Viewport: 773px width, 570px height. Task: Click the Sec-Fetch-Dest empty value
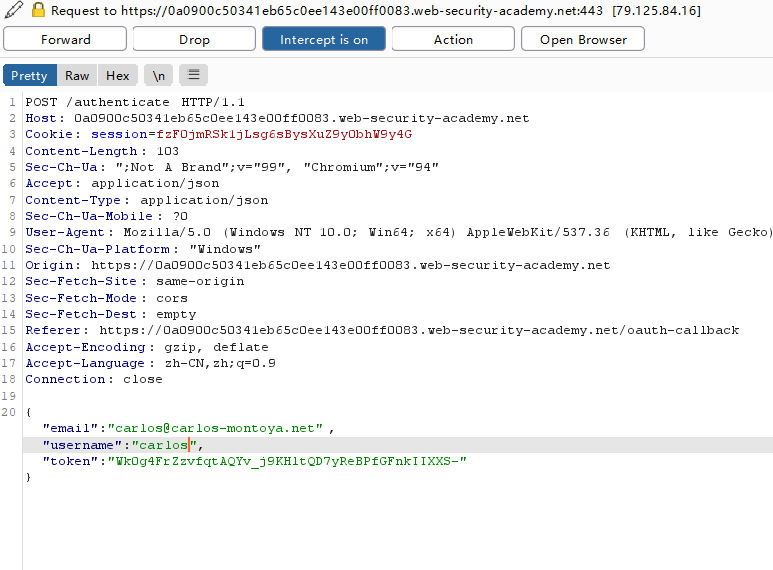(x=176, y=314)
